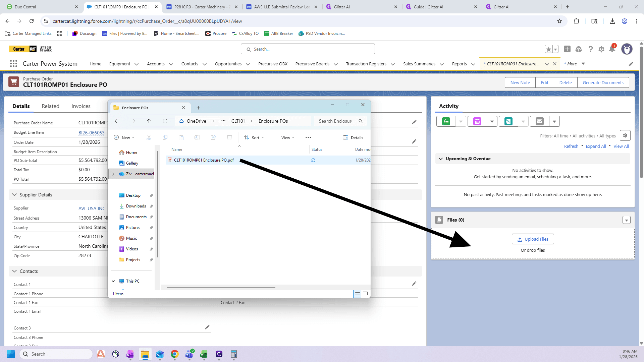644x362 pixels.
Task: Click the Salesforce global Search field
Action: (x=308, y=49)
